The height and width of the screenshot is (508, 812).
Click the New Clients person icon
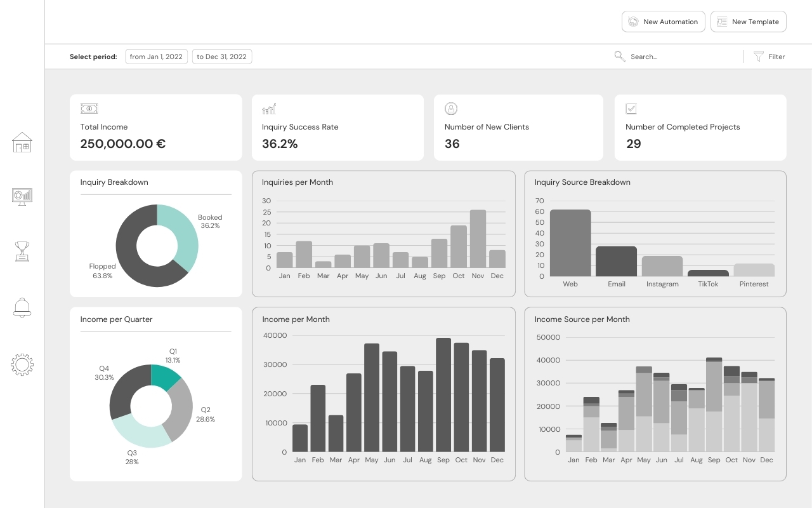pos(451,109)
